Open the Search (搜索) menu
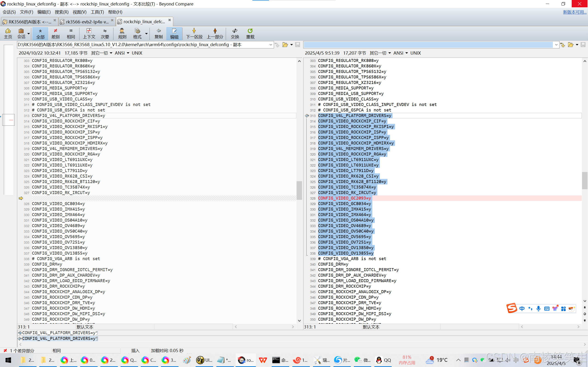 [62, 12]
